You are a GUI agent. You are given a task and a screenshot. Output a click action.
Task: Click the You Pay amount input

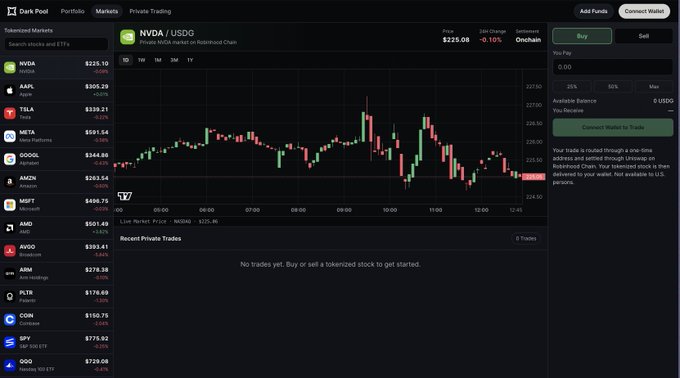[613, 67]
